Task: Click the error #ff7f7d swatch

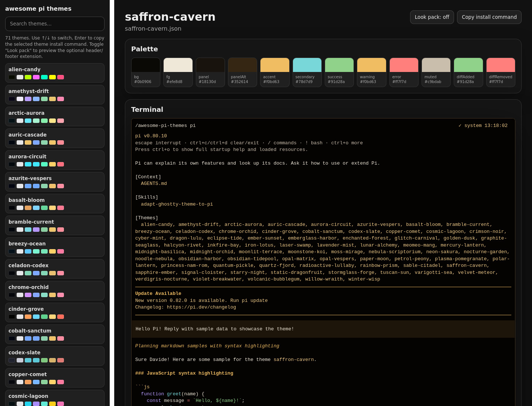Action: [x=404, y=72]
